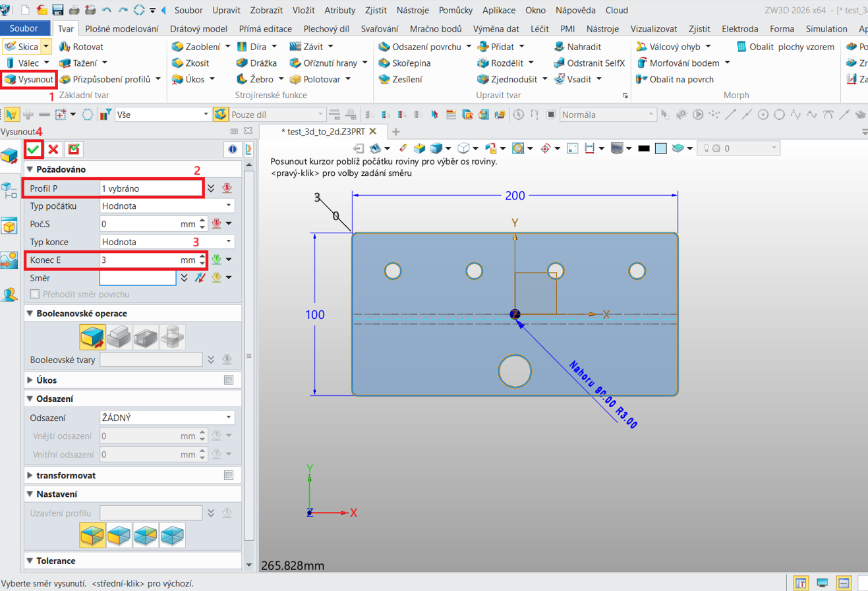Viewport: 868px width, 591px height.
Task: Click the reverse direction arrows beside Směr
Action: coord(200,278)
